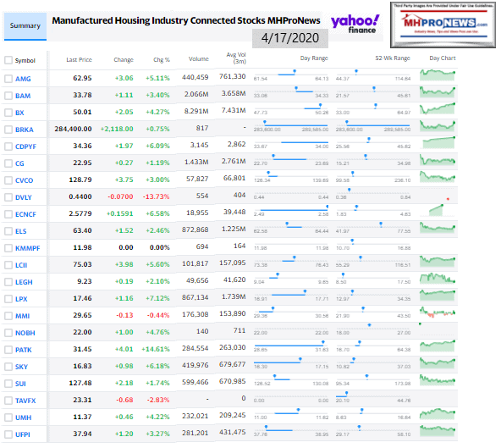Check the CVCO row checkbox
Image resolution: width=501 pixels, height=448 pixels.
[x=8, y=180]
